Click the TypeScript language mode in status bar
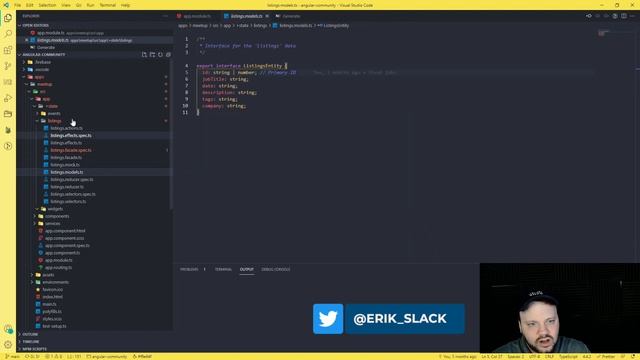This screenshot has width=640, height=360. click(x=568, y=356)
